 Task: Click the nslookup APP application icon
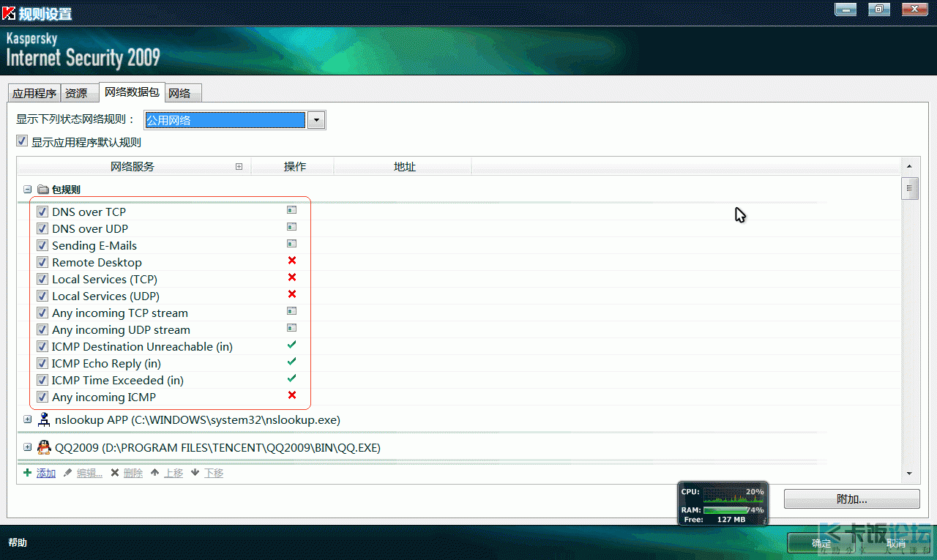coord(44,419)
